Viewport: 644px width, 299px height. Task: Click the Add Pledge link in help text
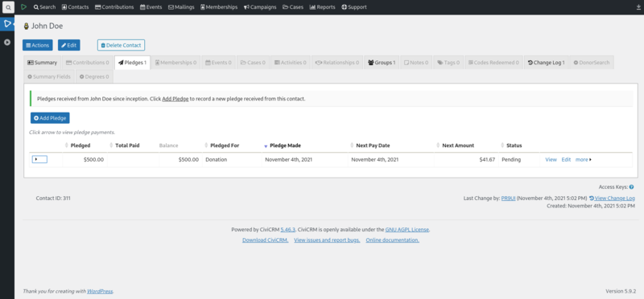point(175,99)
